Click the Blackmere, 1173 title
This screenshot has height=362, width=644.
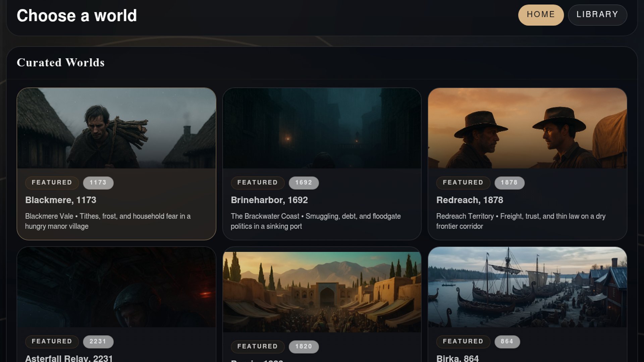61,200
